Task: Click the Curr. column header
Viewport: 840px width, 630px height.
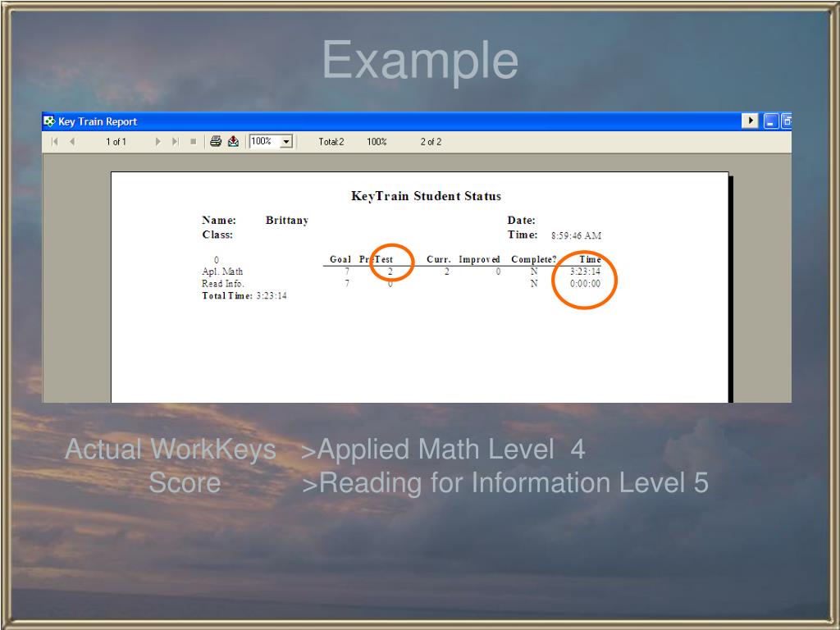Action: pyautogui.click(x=439, y=259)
